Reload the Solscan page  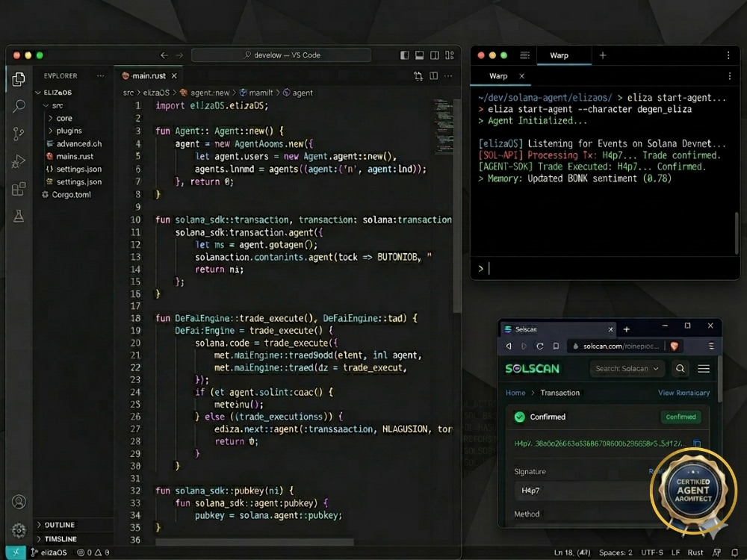click(540, 346)
